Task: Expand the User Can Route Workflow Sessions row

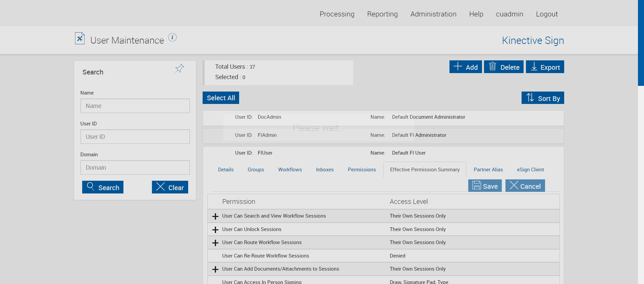Action: 215,243
